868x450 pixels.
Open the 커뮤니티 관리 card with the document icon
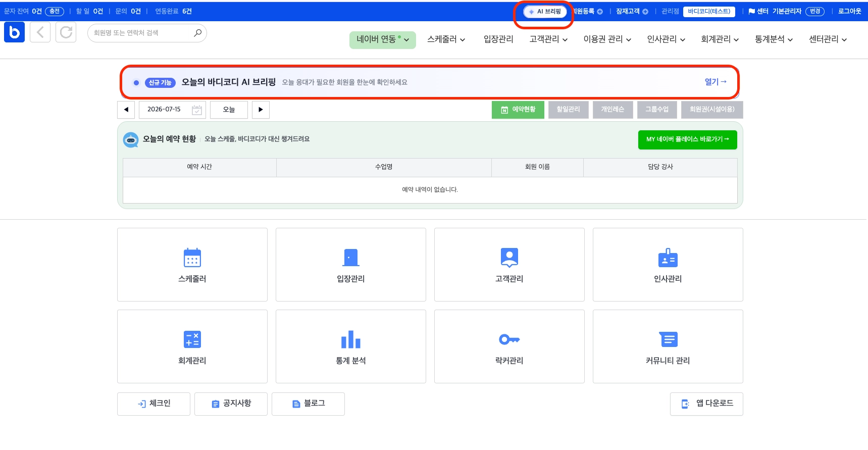(668, 346)
